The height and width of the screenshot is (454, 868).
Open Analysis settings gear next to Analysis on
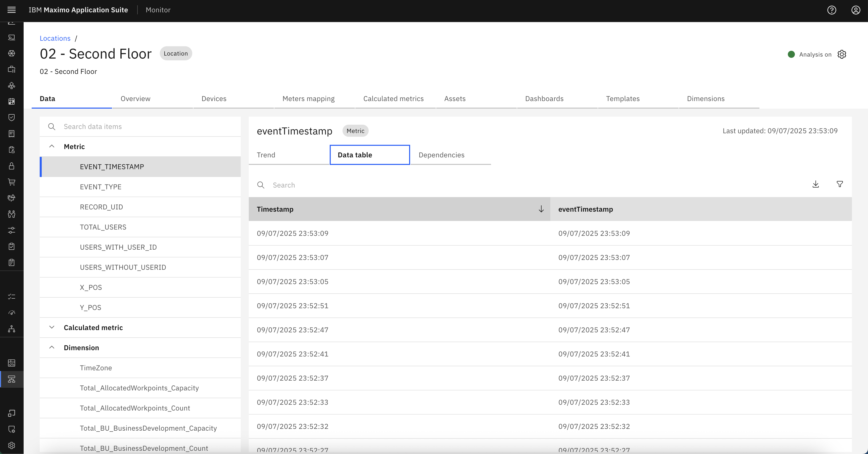(842, 54)
